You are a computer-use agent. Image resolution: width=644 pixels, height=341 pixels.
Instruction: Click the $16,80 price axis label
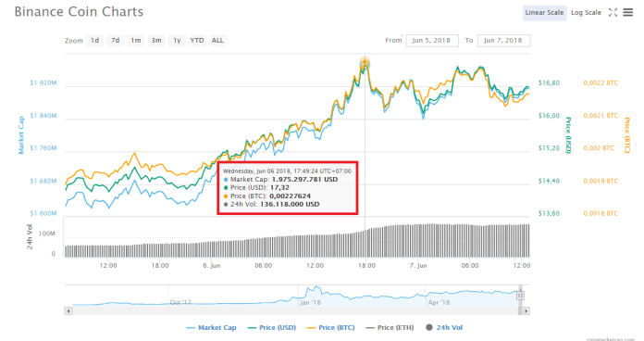click(549, 82)
